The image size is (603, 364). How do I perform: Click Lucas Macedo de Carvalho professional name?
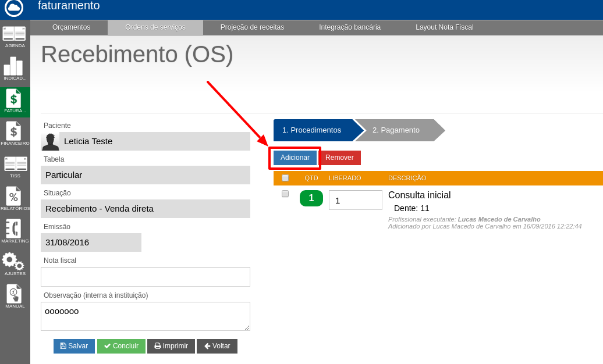point(499,219)
